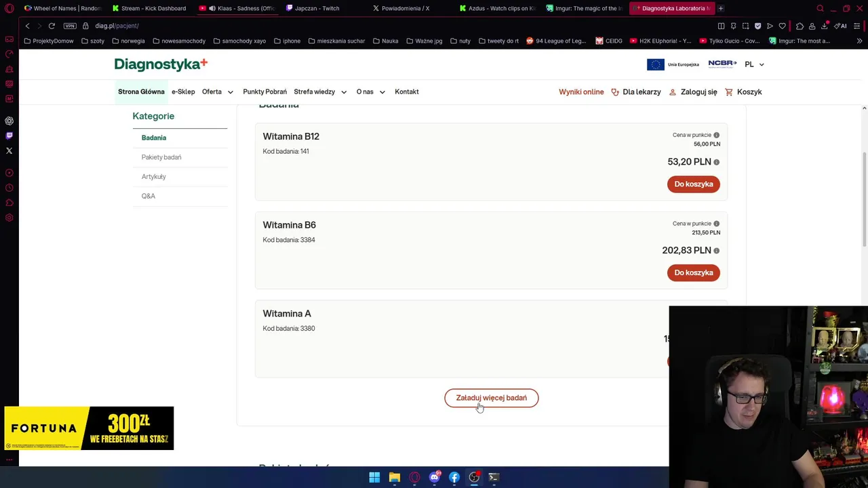Open sidebar extensions cube icon
Image resolution: width=868 pixels, height=488 pixels.
(9, 203)
